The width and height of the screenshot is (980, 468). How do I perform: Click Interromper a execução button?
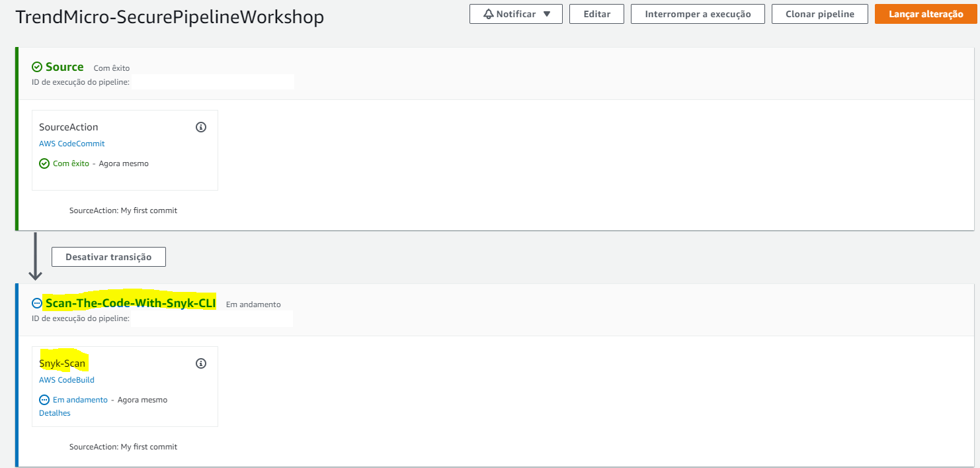click(x=698, y=14)
